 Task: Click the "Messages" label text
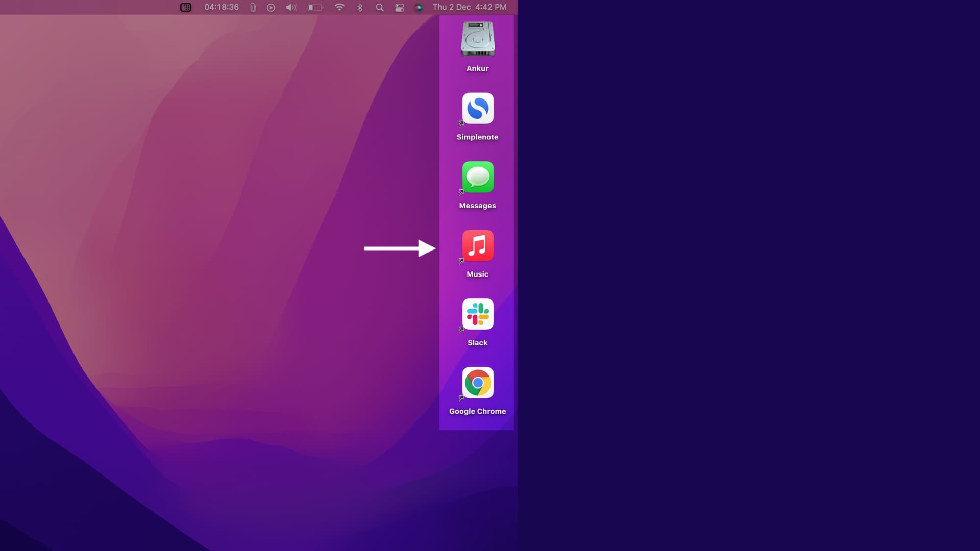(x=478, y=206)
